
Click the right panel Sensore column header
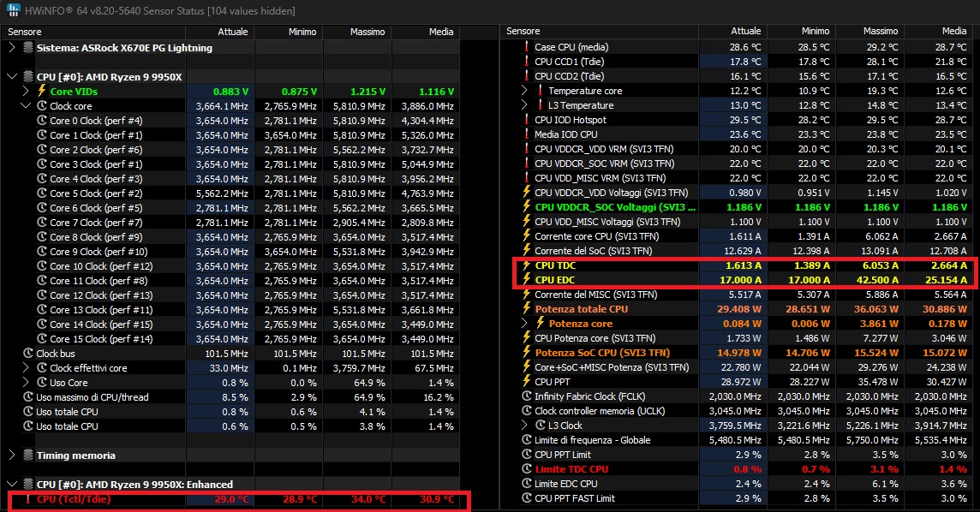600,31
